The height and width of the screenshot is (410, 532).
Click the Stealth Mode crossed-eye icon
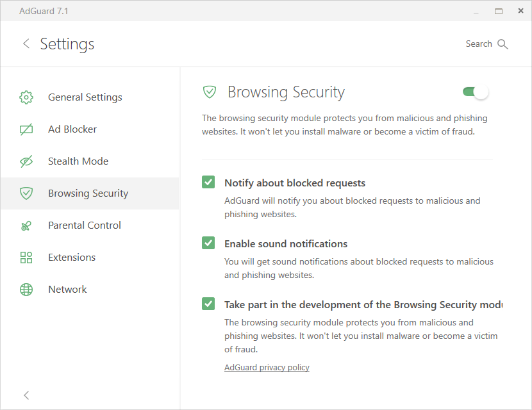(26, 161)
